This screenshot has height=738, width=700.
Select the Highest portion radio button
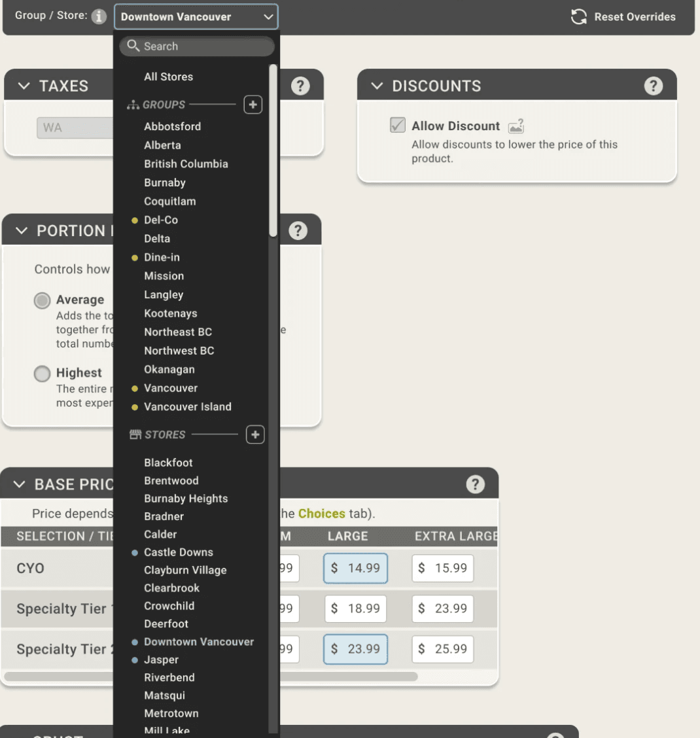42,374
